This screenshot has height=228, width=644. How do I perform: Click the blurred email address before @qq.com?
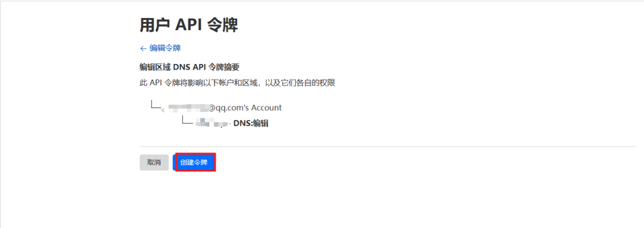pyautogui.click(x=185, y=108)
